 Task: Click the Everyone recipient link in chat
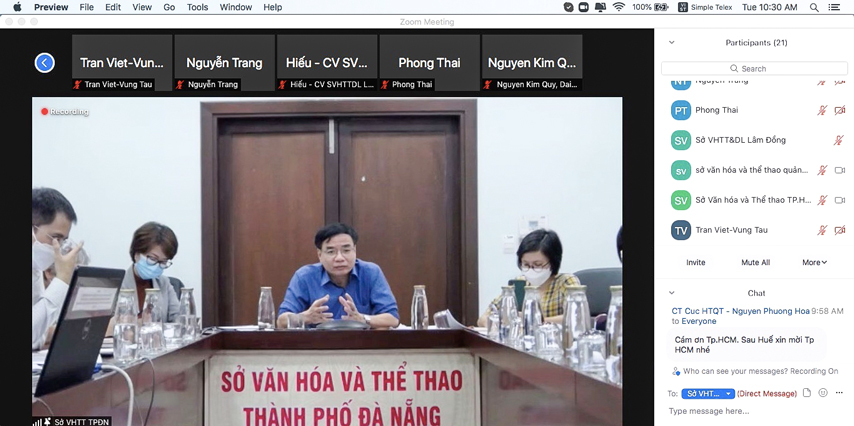(699, 321)
